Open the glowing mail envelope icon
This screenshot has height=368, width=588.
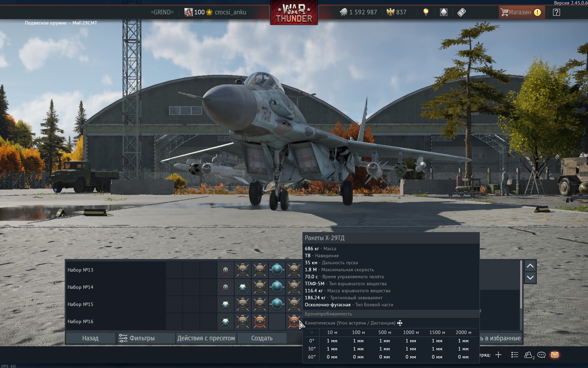coord(555,355)
